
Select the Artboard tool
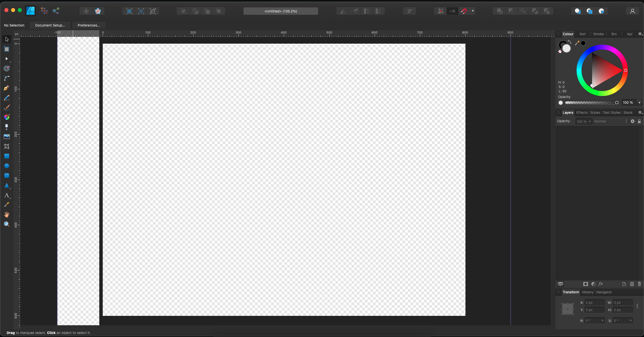point(7,49)
